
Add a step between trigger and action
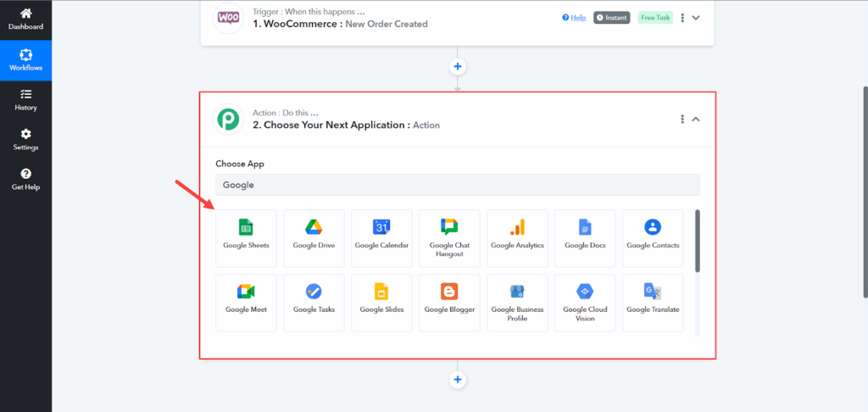[x=457, y=67]
